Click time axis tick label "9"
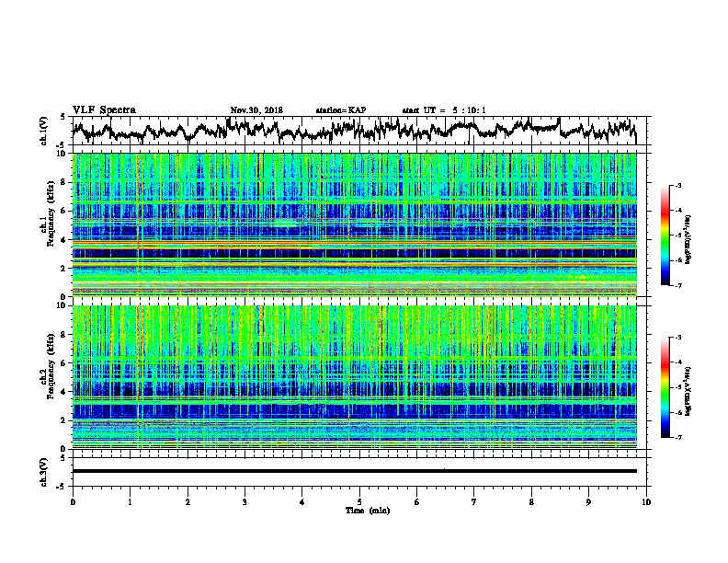728x563 pixels. tap(588, 502)
